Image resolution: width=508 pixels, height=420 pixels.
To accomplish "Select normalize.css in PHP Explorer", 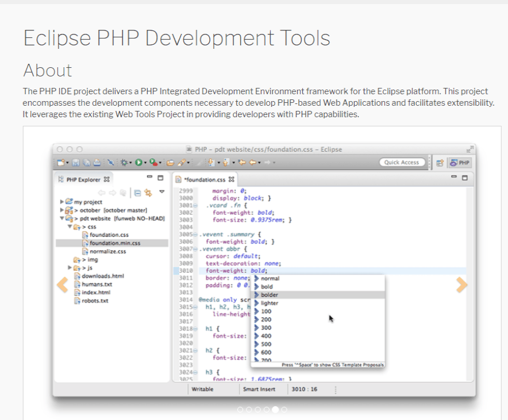I will tap(108, 252).
